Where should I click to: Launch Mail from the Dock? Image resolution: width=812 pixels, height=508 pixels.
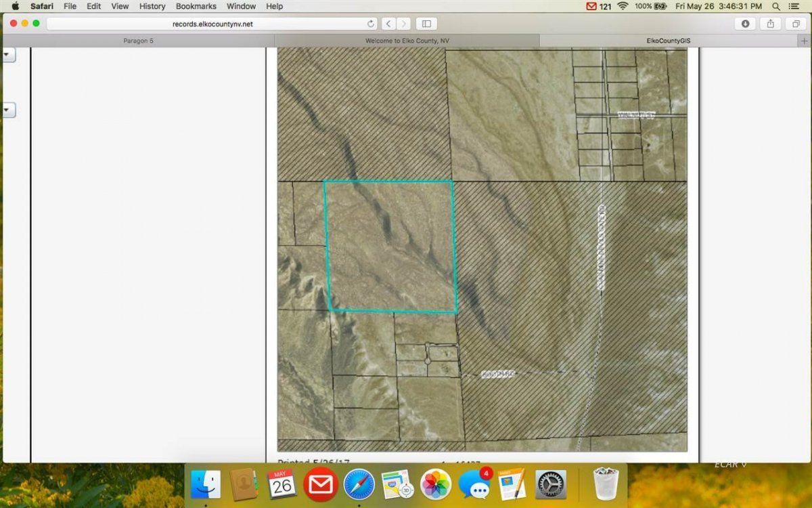(319, 484)
